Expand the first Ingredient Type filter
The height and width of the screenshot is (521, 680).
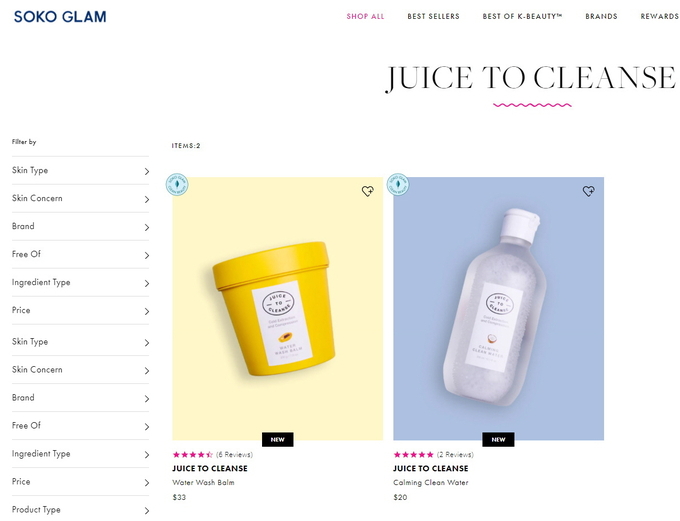pos(80,283)
